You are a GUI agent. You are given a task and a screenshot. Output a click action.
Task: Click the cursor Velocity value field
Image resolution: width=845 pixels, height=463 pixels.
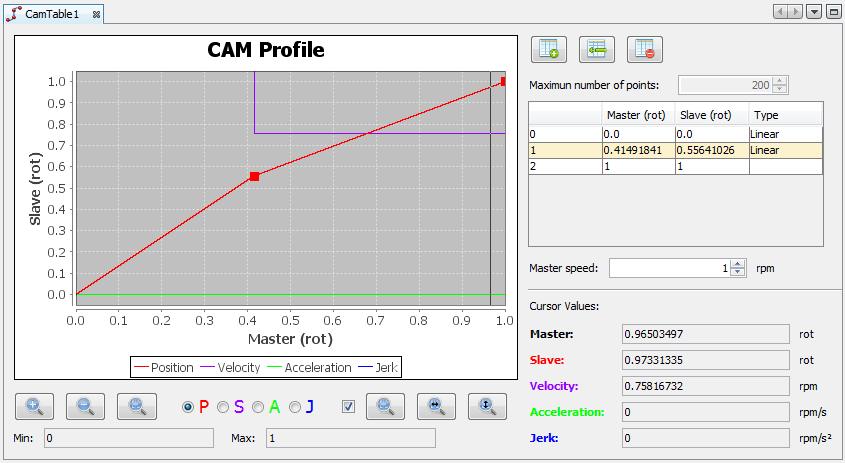point(705,386)
